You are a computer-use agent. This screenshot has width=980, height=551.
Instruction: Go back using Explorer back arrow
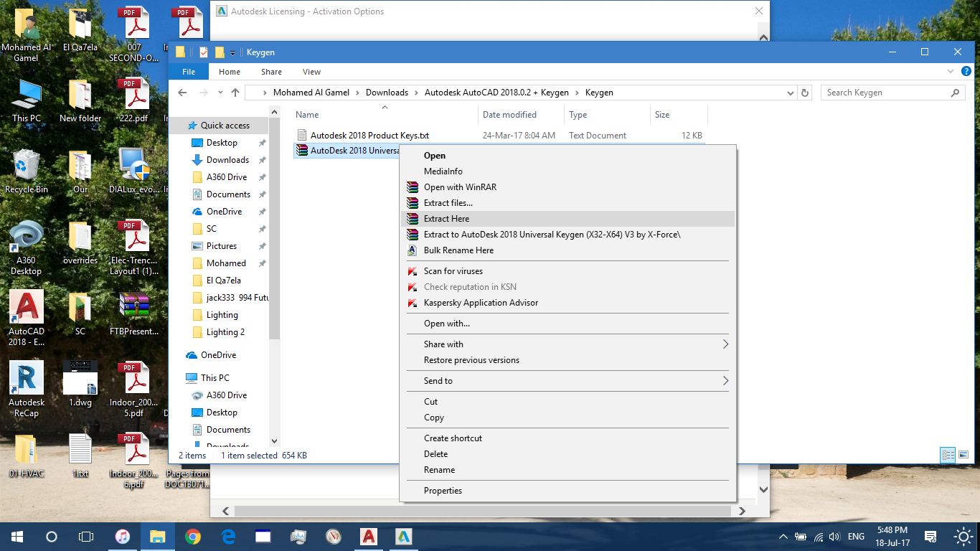tap(182, 93)
